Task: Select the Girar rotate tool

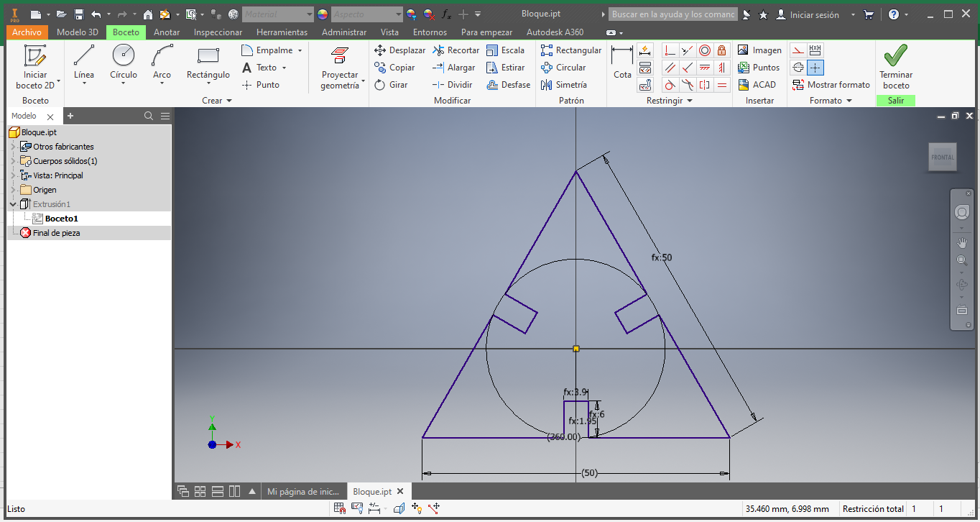Action: (392, 85)
